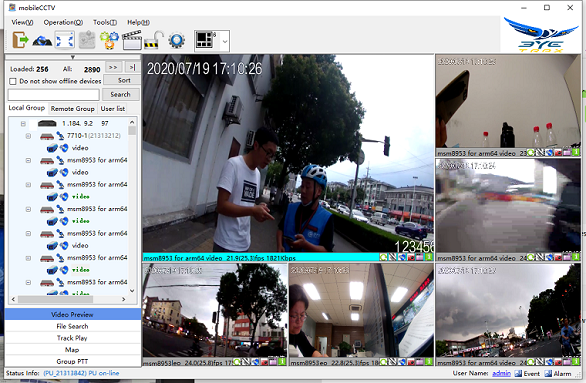Open the three colored gears configuration icon

[109, 40]
